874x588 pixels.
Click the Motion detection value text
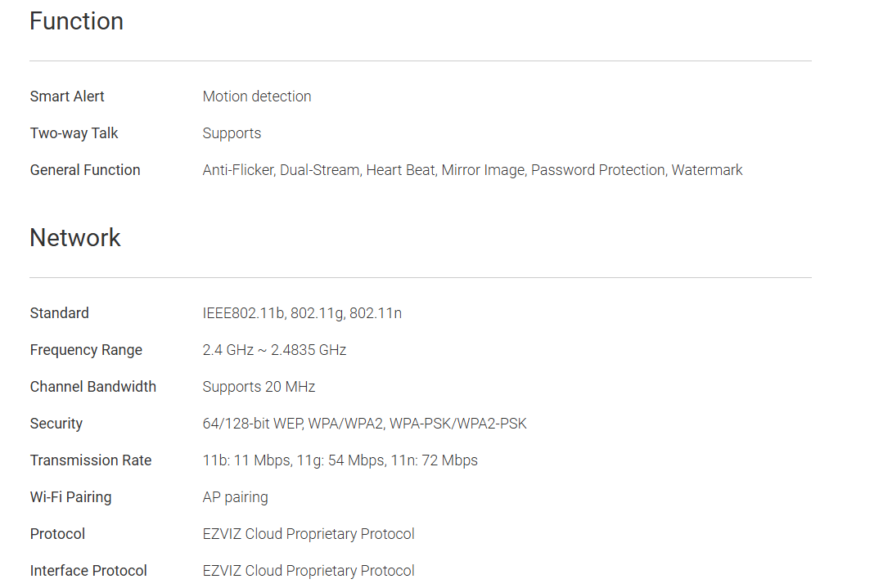257,97
